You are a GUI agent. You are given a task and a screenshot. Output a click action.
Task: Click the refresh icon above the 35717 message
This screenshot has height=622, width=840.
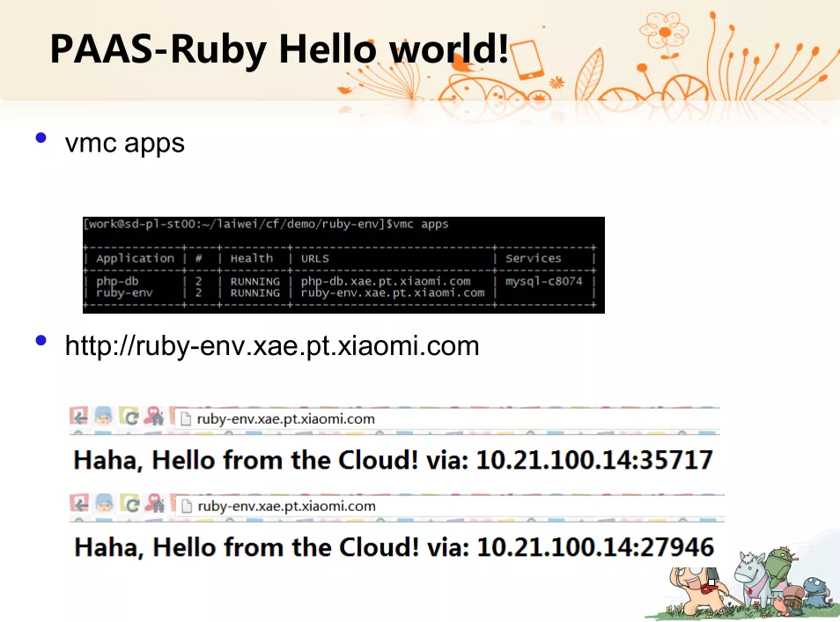click(129, 418)
